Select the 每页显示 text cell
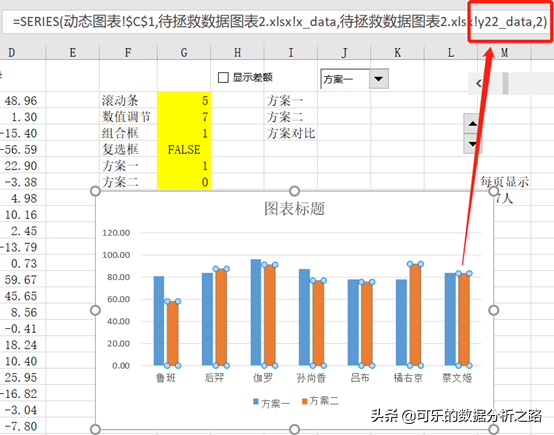554x435 pixels. click(504, 182)
